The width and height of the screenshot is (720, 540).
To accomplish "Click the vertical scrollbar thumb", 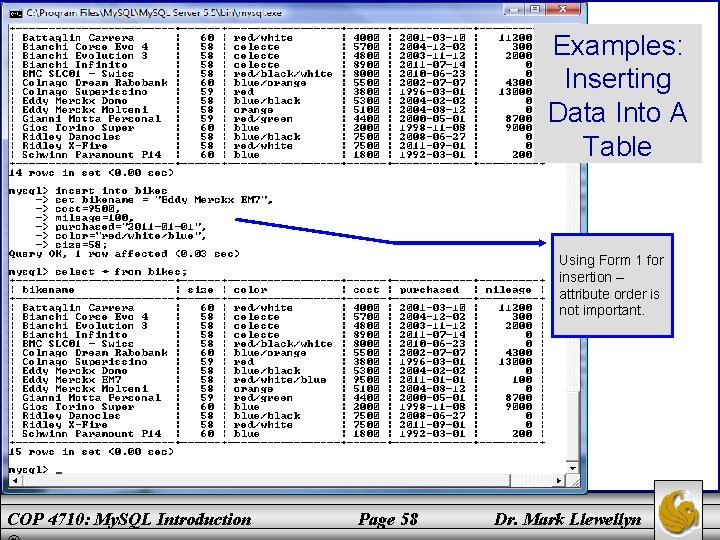I will 572,426.
